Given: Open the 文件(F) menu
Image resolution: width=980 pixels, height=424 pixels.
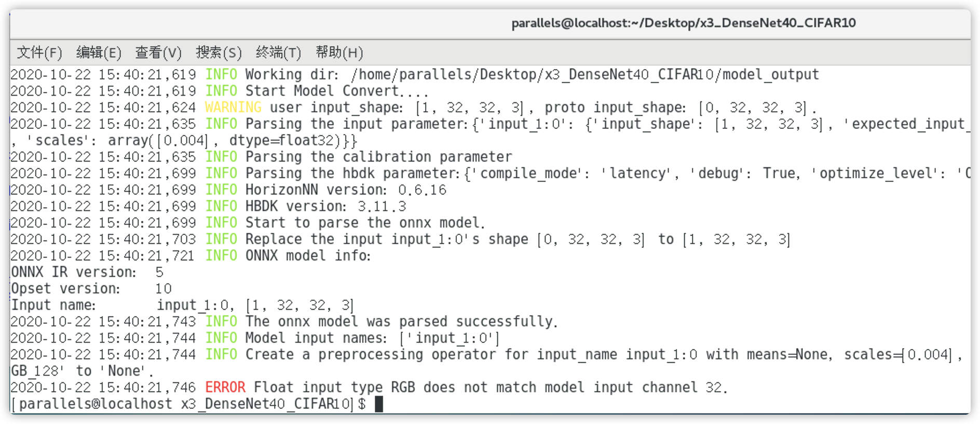Looking at the screenshot, I should (x=39, y=52).
